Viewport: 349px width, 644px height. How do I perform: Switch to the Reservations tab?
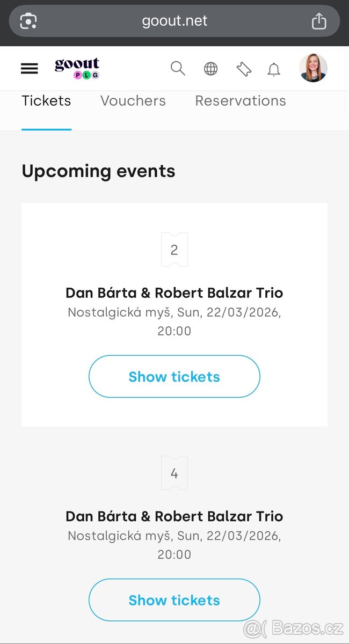240,100
